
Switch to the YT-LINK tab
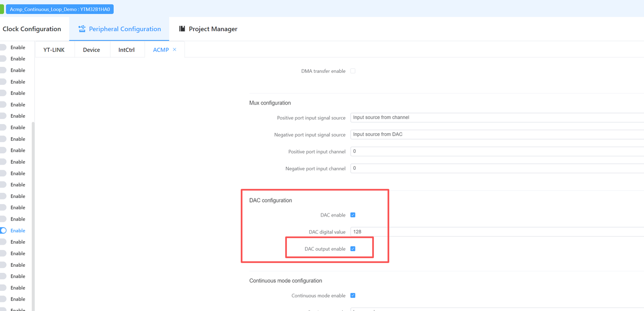(54, 50)
